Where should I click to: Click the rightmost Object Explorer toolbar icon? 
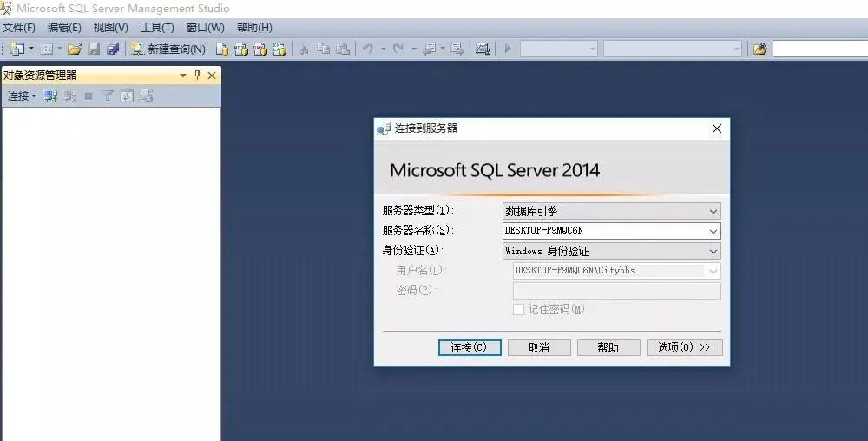pos(146,96)
